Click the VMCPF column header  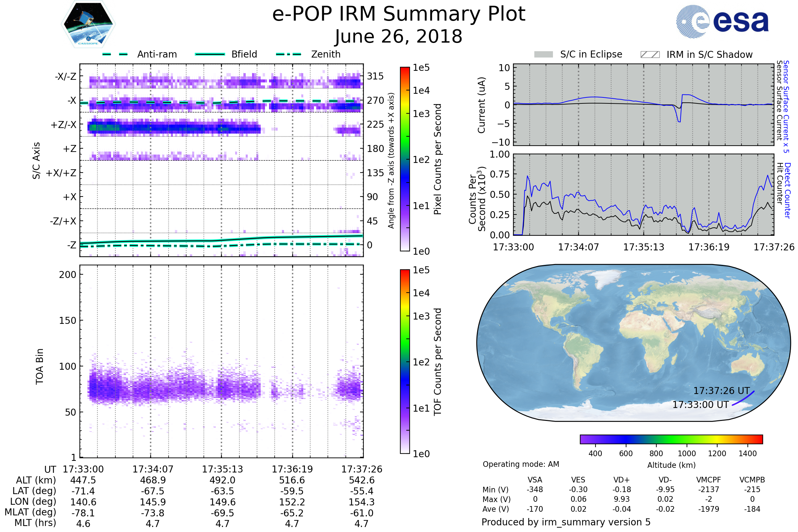click(709, 480)
